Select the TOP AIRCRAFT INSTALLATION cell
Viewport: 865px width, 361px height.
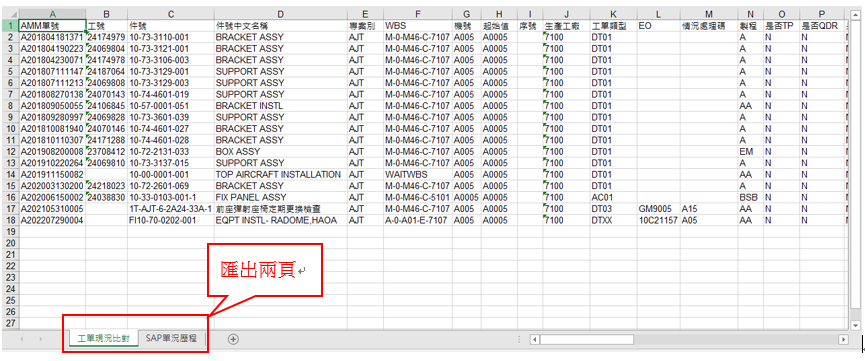pos(281,174)
